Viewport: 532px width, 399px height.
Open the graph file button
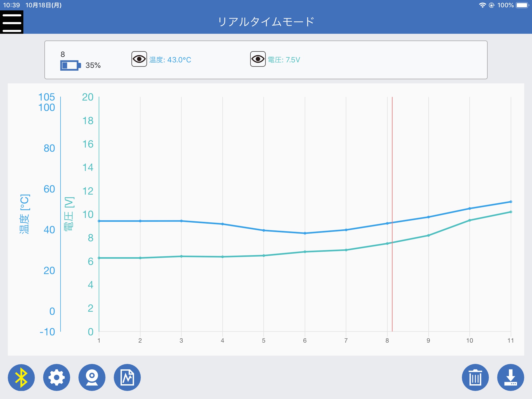point(127,377)
